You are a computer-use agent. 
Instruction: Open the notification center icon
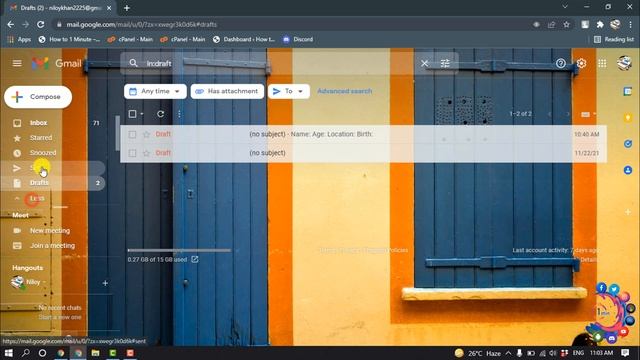tap(625, 353)
